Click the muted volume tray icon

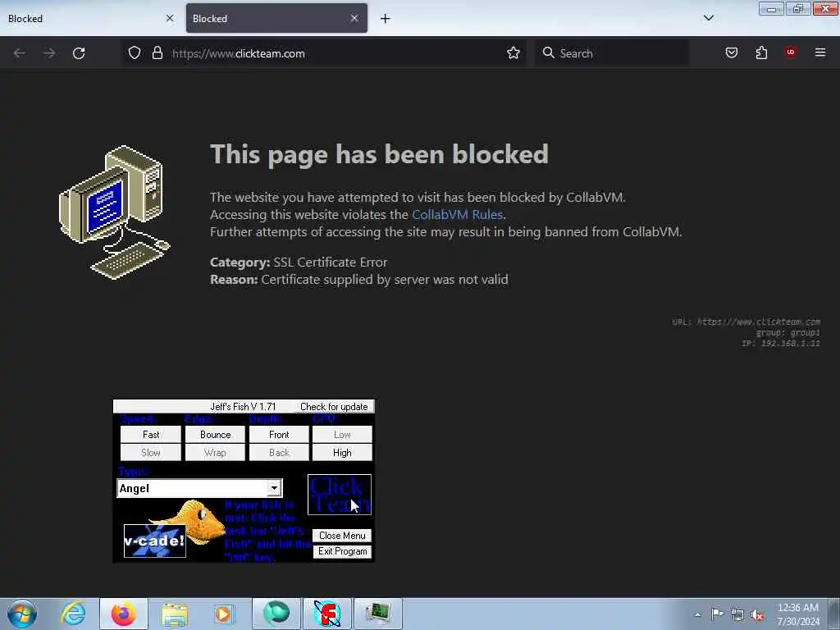(x=757, y=614)
